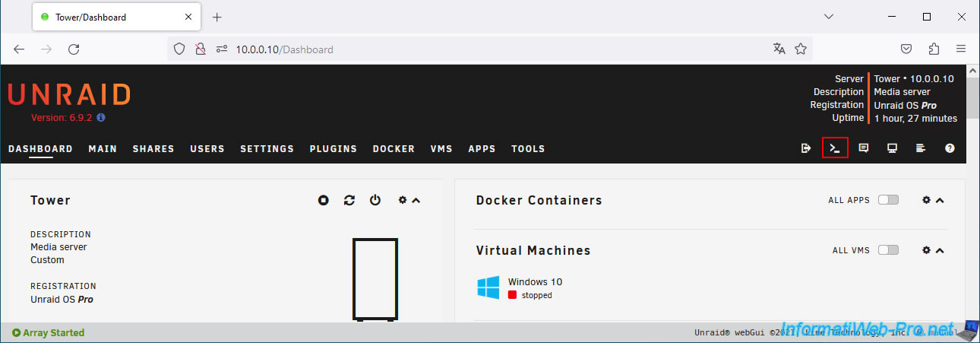Open the browser extensions icon

tap(934, 49)
